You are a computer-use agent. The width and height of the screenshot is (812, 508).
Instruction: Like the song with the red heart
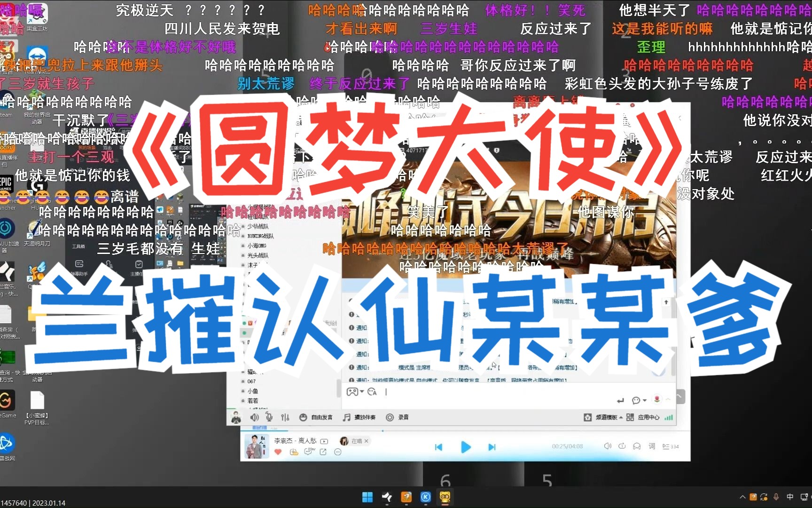(278, 452)
